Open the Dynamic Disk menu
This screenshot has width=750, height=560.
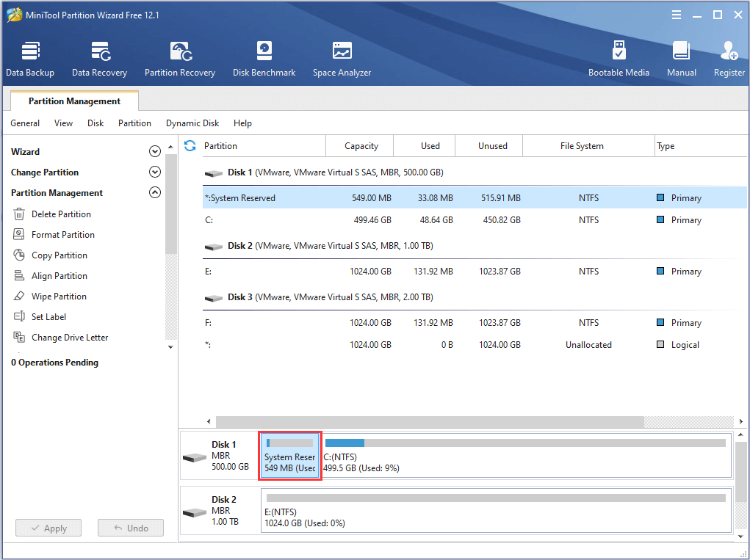[192, 123]
